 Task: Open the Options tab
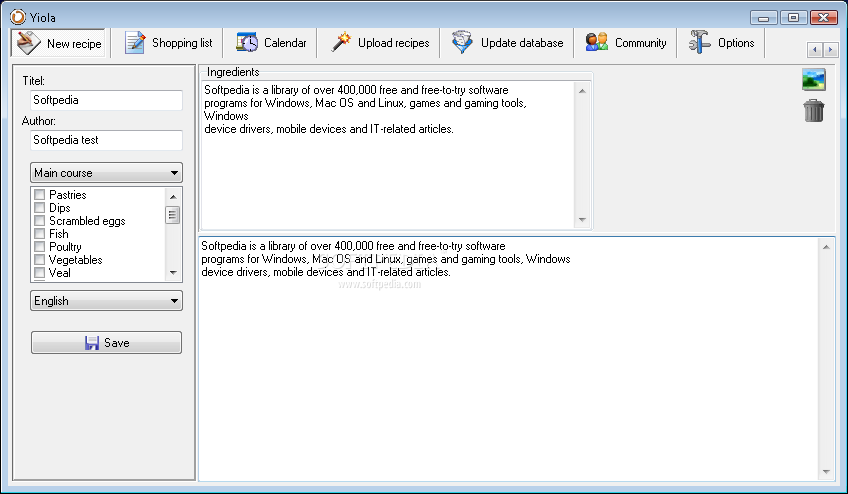[x=721, y=43]
